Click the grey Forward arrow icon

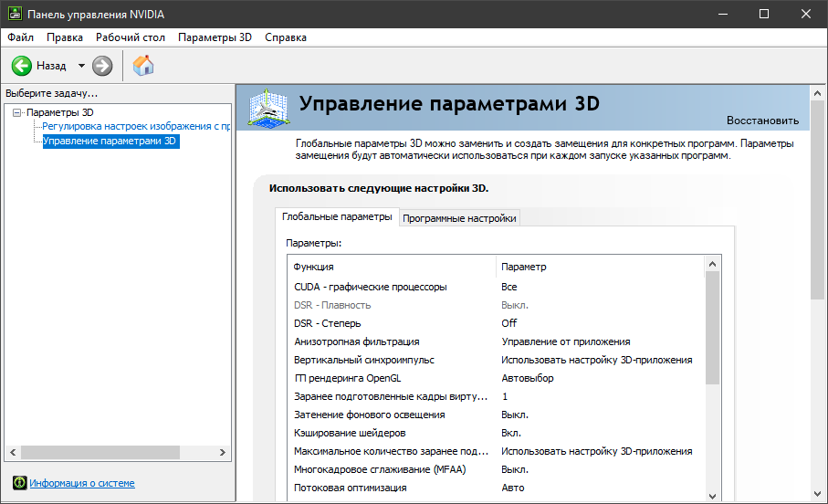click(x=102, y=66)
